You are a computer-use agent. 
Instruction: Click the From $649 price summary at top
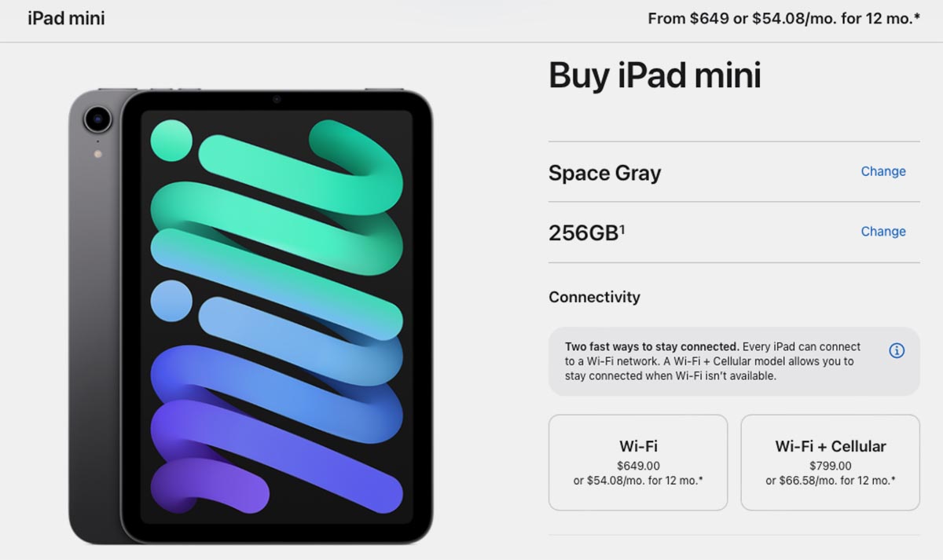[x=783, y=18]
